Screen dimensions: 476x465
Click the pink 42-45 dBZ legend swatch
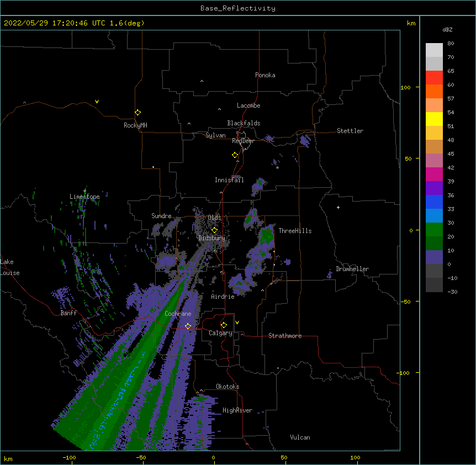pyautogui.click(x=434, y=160)
